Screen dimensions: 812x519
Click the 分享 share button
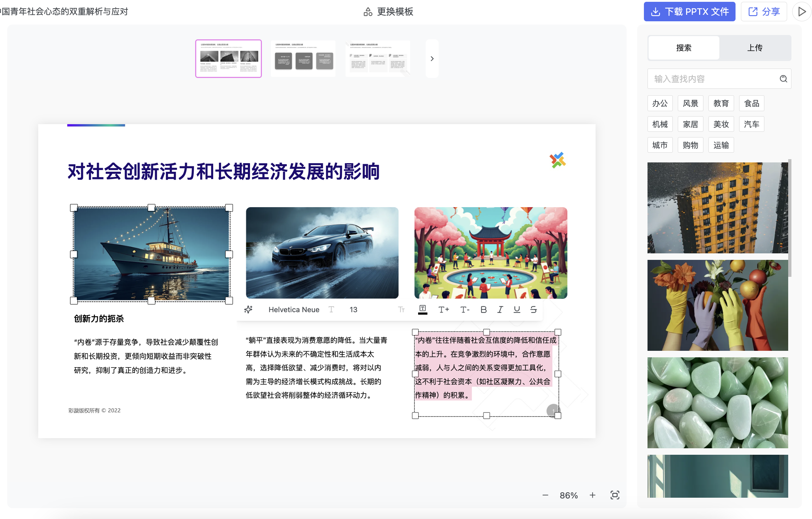(x=764, y=12)
